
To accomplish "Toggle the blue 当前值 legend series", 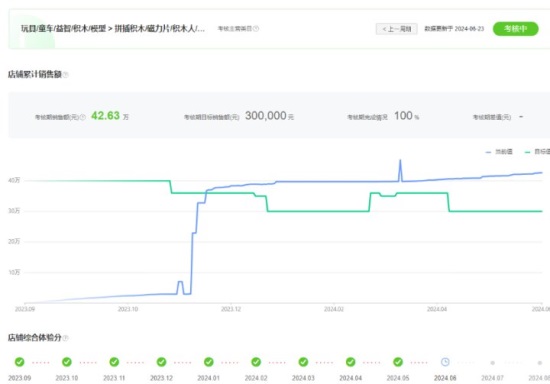I will point(499,152).
